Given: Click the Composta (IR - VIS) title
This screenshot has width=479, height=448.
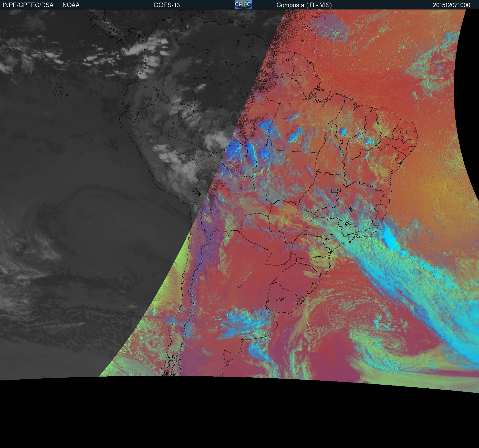Looking at the screenshot, I should tap(304, 5).
